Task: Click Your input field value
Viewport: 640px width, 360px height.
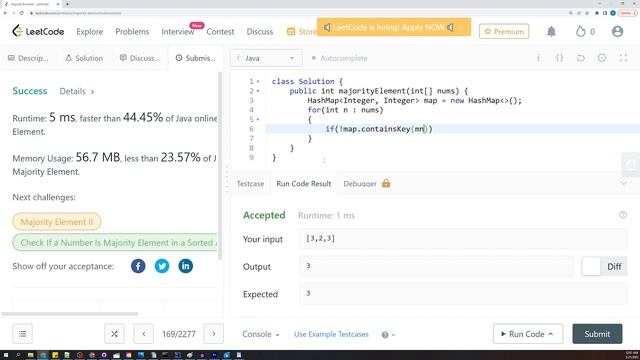Action: coord(463,239)
